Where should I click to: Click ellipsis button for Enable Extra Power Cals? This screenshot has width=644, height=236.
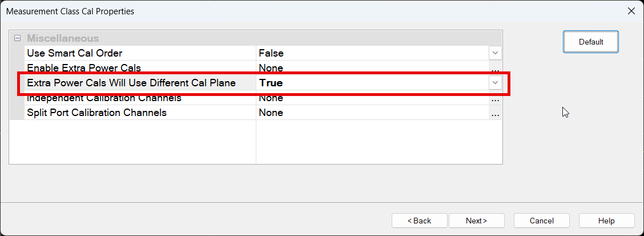pyautogui.click(x=495, y=68)
